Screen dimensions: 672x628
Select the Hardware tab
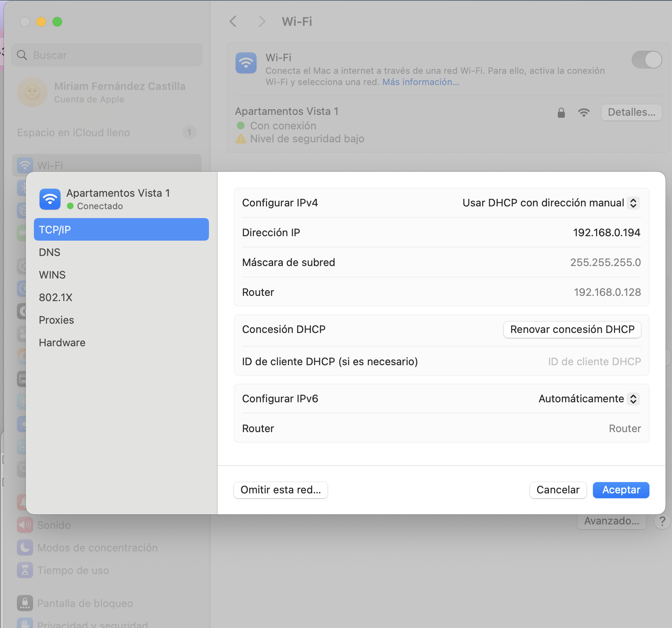[62, 342]
